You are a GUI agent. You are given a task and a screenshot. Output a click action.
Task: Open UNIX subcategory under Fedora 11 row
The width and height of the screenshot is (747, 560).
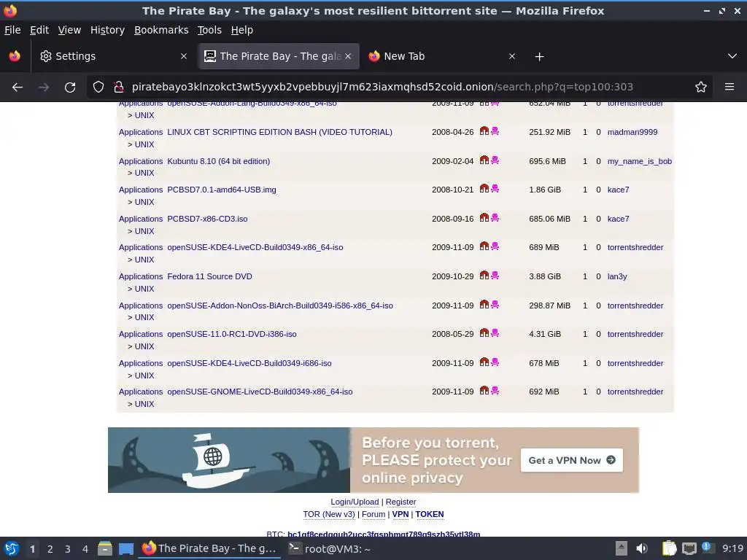click(144, 289)
